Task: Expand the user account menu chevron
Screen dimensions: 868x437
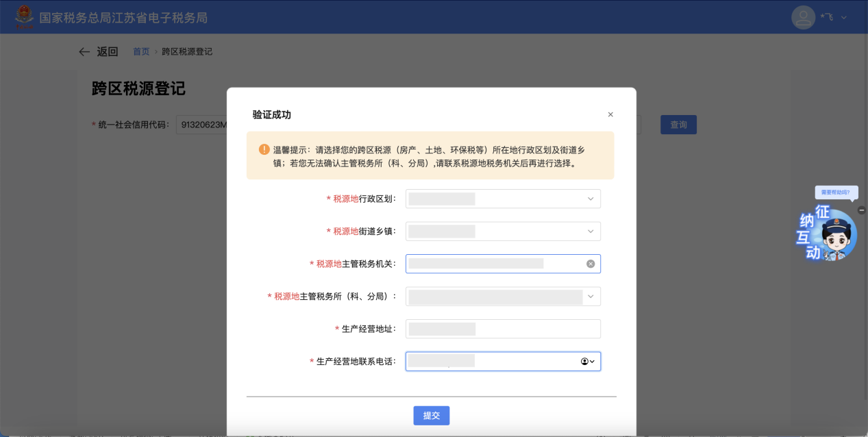Action: (x=844, y=17)
